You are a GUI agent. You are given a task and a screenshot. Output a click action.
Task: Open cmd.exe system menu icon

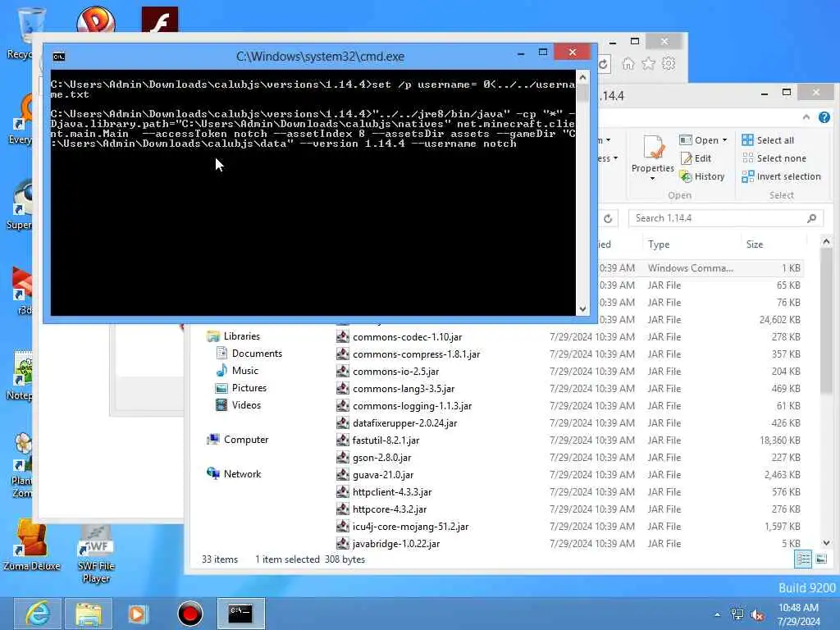click(x=59, y=57)
